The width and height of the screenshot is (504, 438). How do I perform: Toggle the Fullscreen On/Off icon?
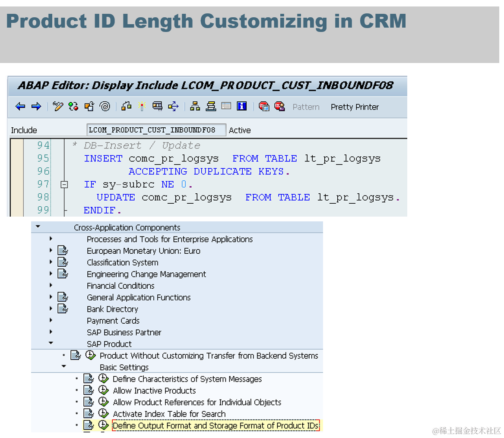tap(226, 106)
